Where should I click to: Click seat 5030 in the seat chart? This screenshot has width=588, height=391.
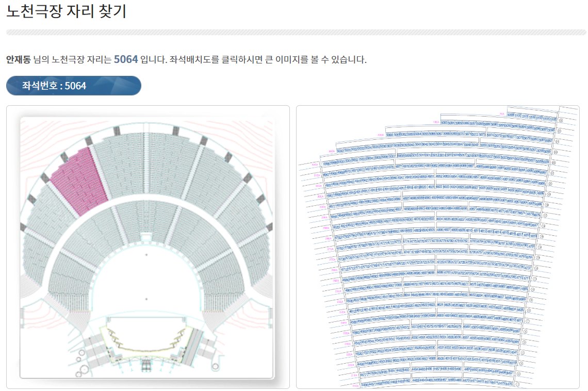click(340, 150)
